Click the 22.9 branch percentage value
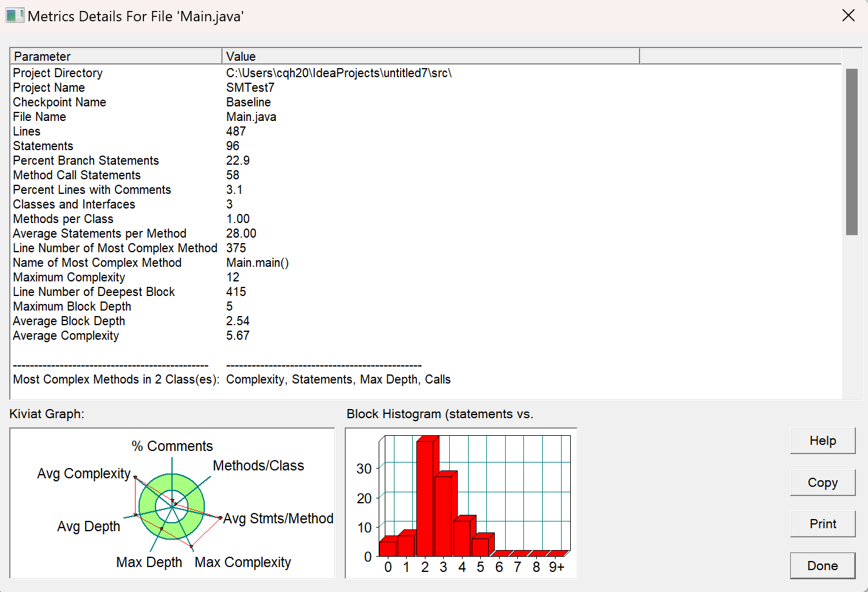The width and height of the screenshot is (868, 592). [x=238, y=160]
